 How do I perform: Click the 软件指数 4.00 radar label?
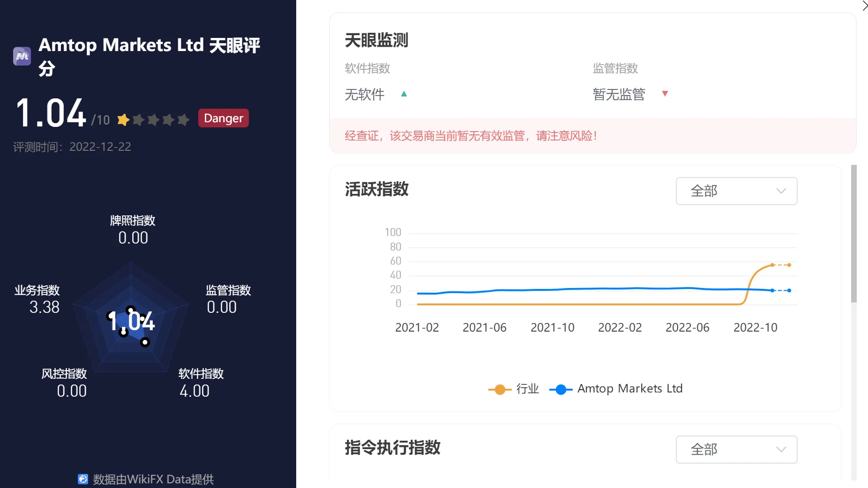point(201,383)
